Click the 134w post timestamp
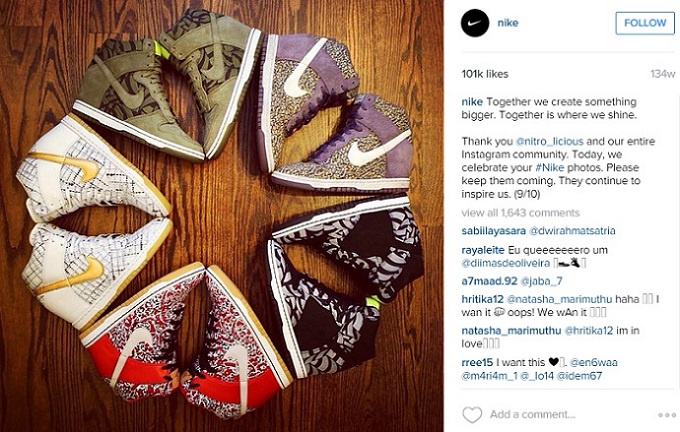The image size is (680, 432). (x=663, y=74)
